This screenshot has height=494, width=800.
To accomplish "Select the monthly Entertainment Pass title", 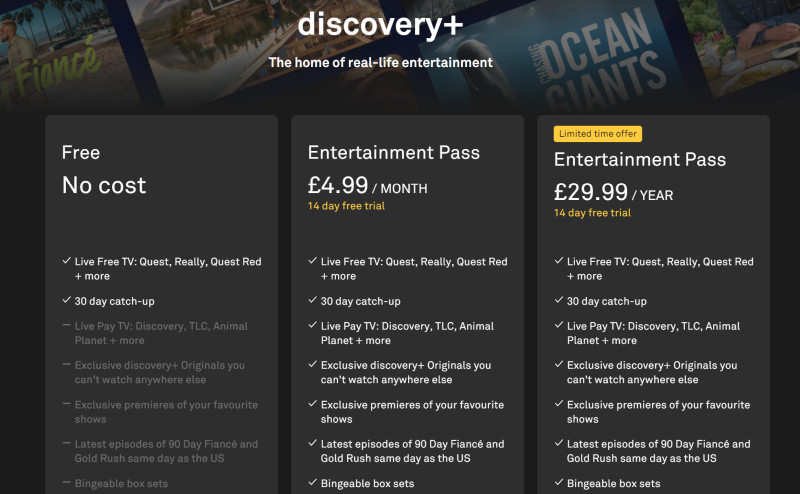I will (x=393, y=152).
